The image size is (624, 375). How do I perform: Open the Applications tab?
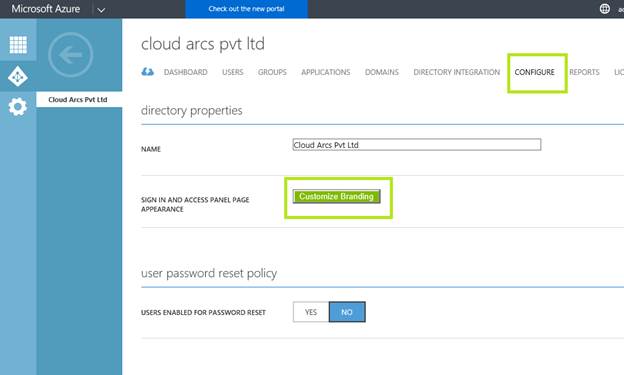tap(326, 72)
